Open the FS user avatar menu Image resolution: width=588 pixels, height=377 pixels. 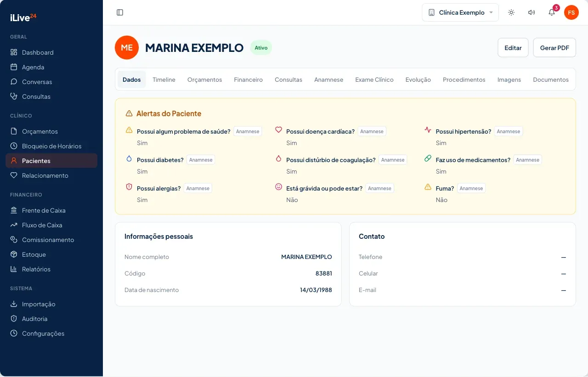(571, 12)
